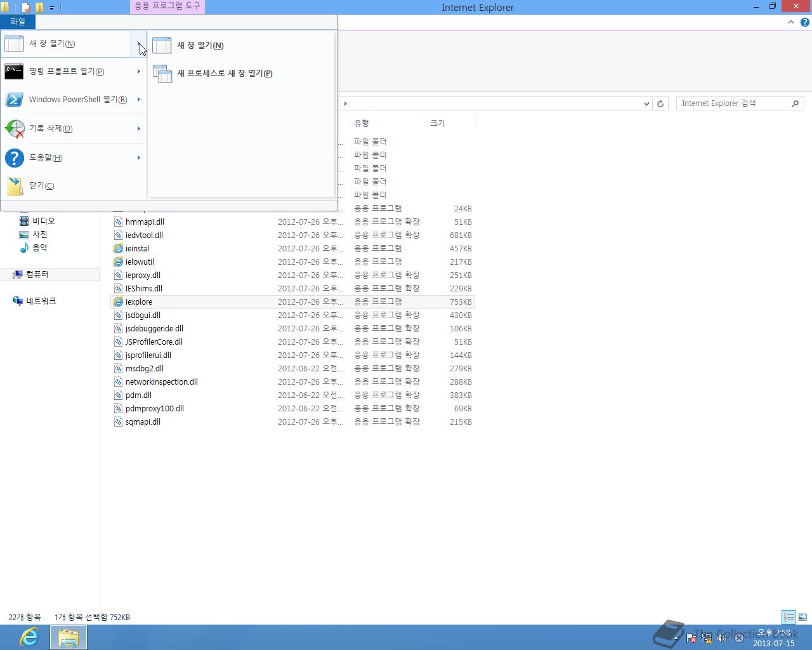Image resolution: width=812 pixels, height=650 pixels.
Task: Open the 파일 ribbon tab
Action: (18, 22)
